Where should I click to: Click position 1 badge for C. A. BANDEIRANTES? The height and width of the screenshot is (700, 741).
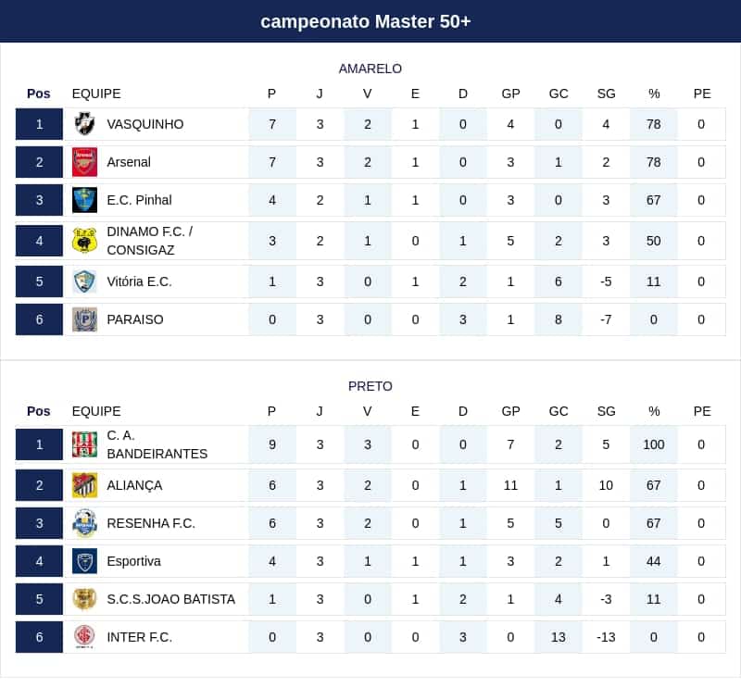point(39,444)
